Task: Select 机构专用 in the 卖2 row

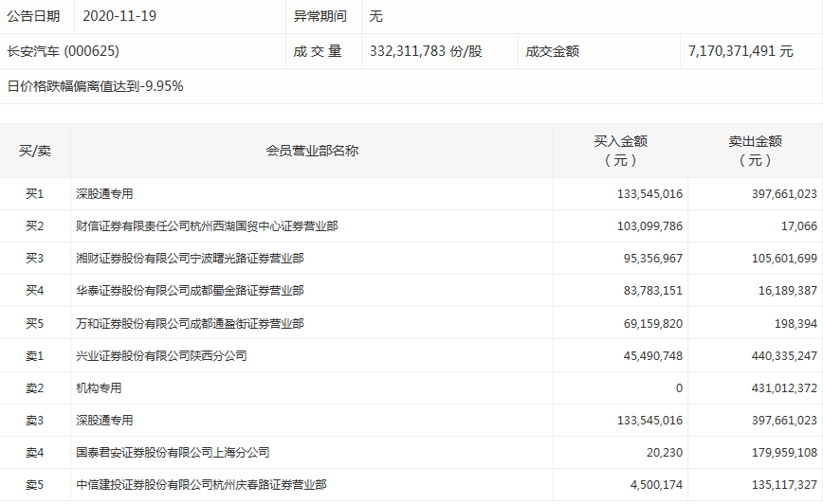Action: tap(99, 388)
